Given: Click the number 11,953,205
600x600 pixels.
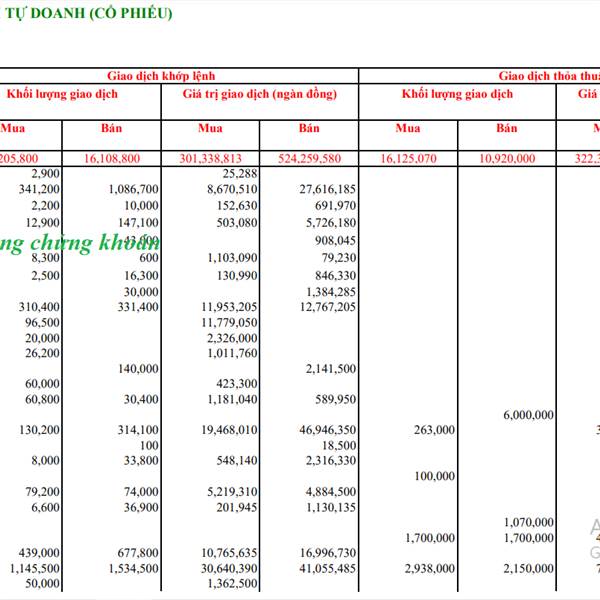Looking at the screenshot, I should pos(229,307).
